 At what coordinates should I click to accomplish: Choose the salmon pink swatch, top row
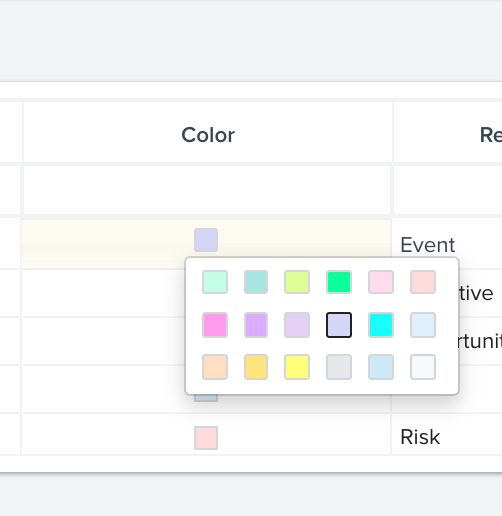coord(423,282)
